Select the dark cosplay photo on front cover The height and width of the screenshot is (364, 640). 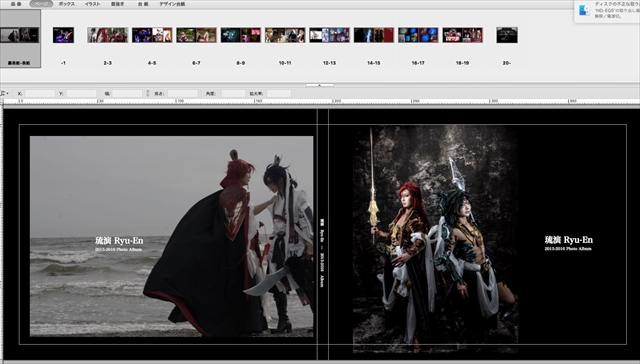[x=435, y=239]
